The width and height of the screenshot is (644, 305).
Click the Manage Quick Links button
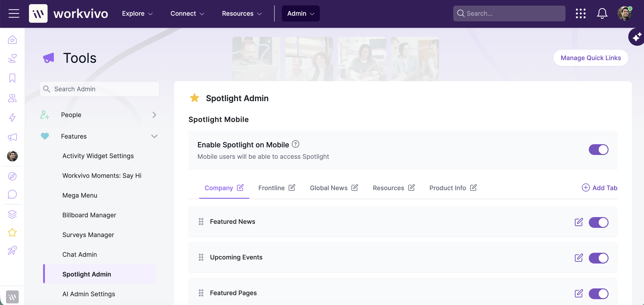click(591, 58)
